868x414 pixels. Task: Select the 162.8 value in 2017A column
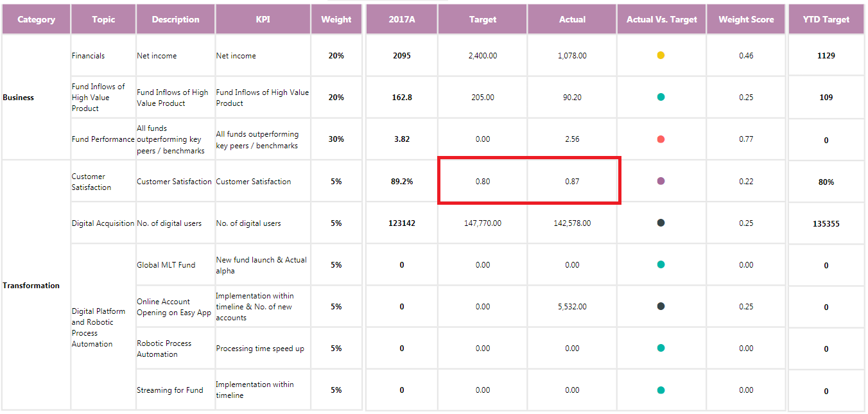402,98
